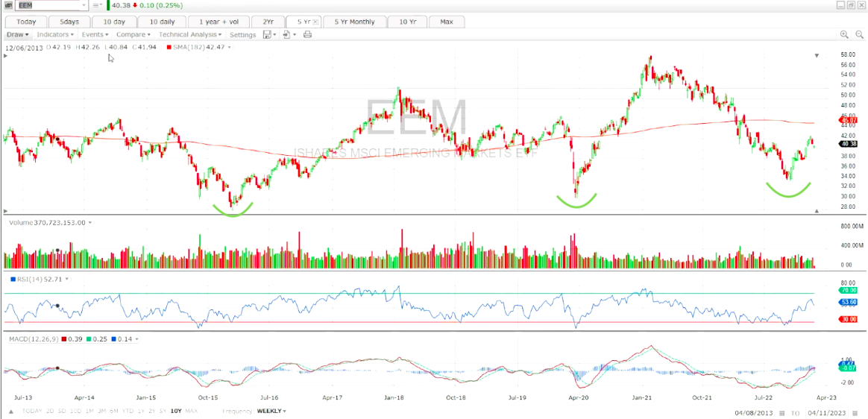Click the end date field 04/11/2023
868x419 pixels.
826,413
